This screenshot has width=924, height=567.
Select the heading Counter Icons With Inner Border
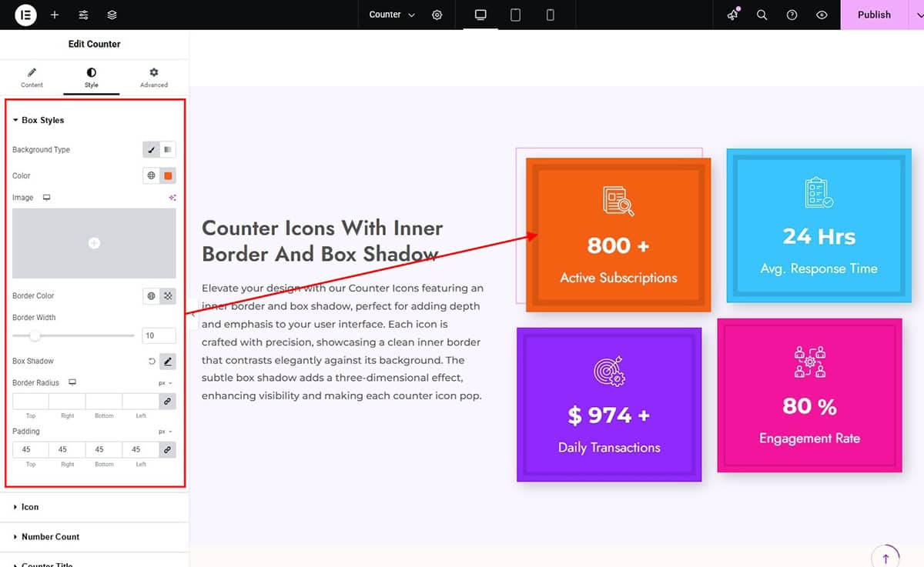pos(322,241)
